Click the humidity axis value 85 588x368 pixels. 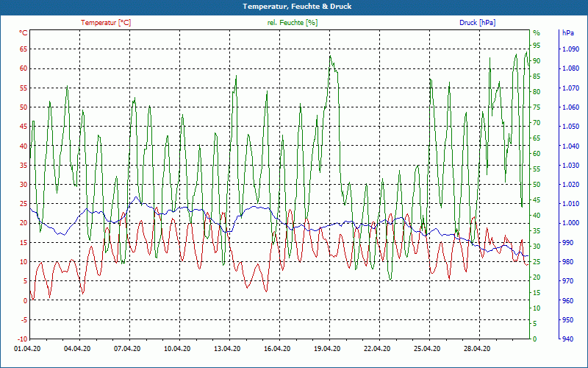click(x=537, y=77)
